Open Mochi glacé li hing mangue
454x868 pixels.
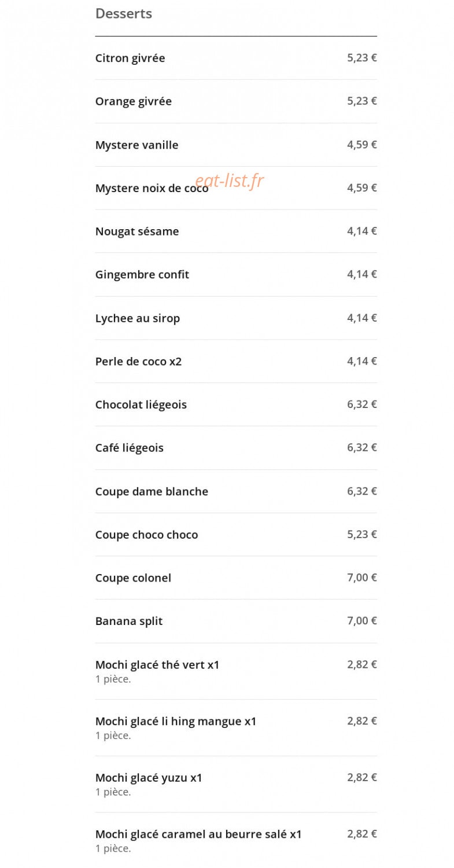(x=236, y=727)
